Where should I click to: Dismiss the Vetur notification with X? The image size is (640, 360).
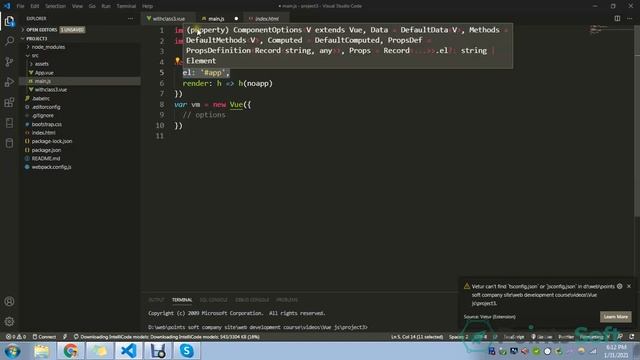point(629,286)
